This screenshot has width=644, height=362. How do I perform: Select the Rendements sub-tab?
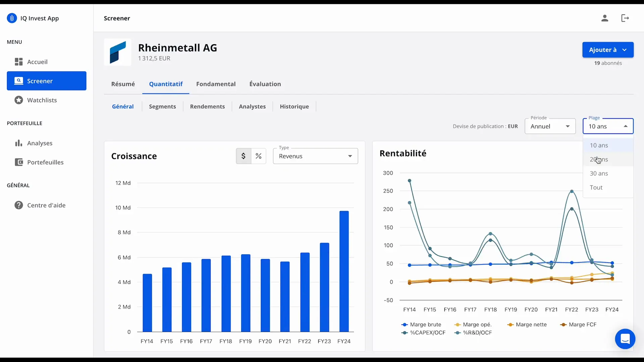207,107
